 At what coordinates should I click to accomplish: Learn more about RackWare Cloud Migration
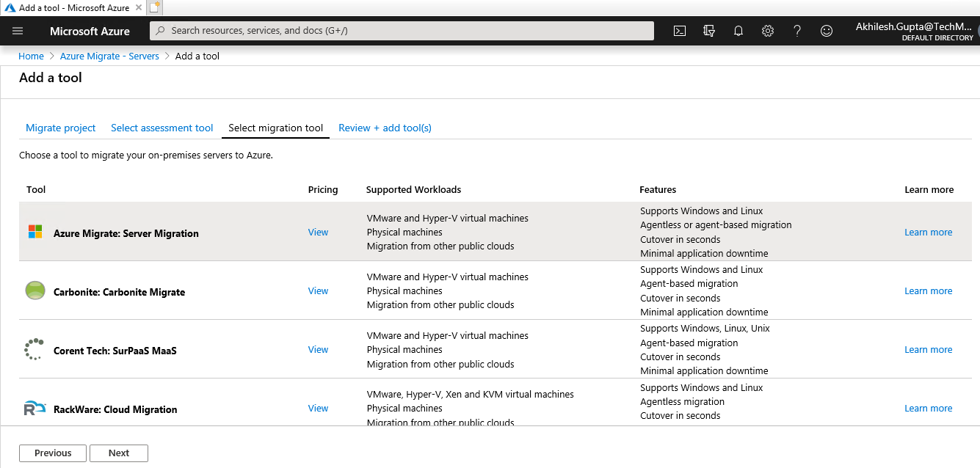[928, 408]
